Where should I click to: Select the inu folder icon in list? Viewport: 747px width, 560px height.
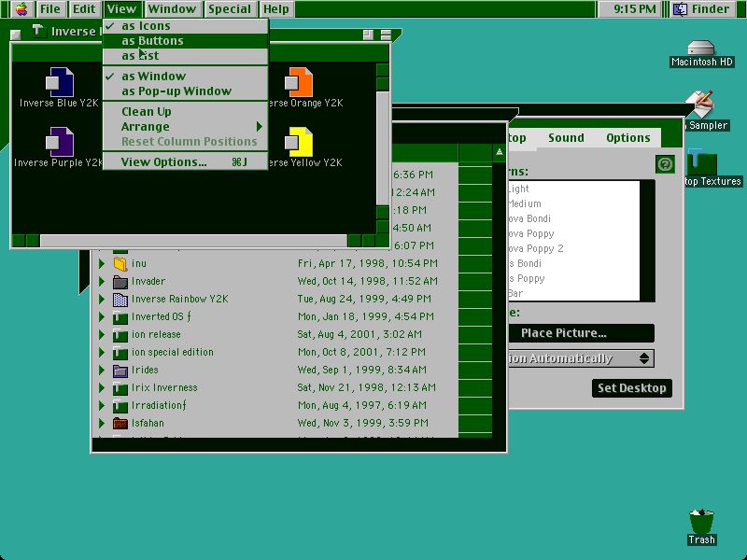pyautogui.click(x=120, y=263)
